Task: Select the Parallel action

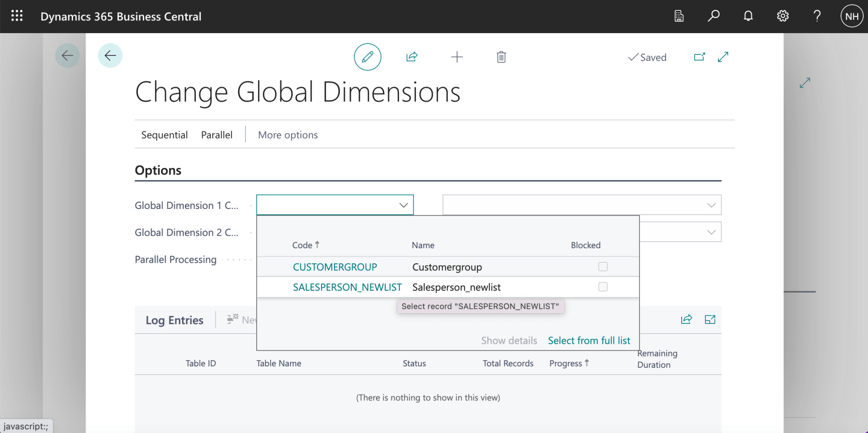Action: point(217,135)
